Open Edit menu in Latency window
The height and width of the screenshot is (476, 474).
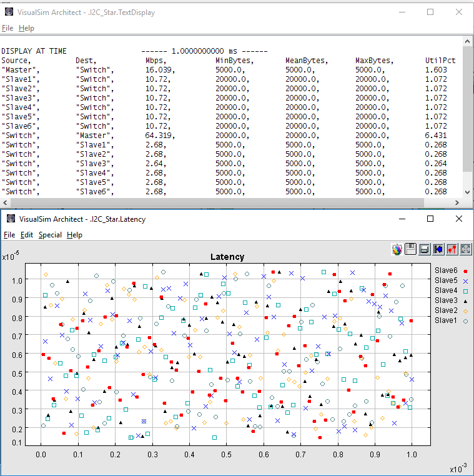27,235
